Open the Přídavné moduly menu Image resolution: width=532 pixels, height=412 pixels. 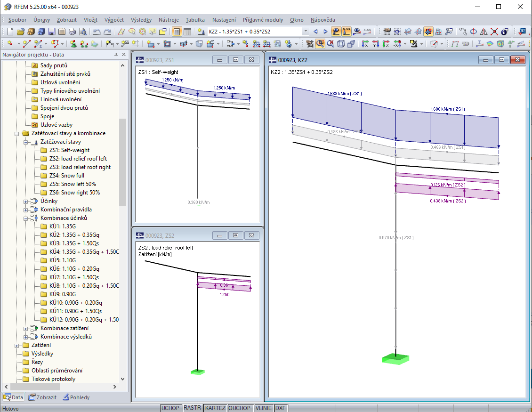pos(263,20)
